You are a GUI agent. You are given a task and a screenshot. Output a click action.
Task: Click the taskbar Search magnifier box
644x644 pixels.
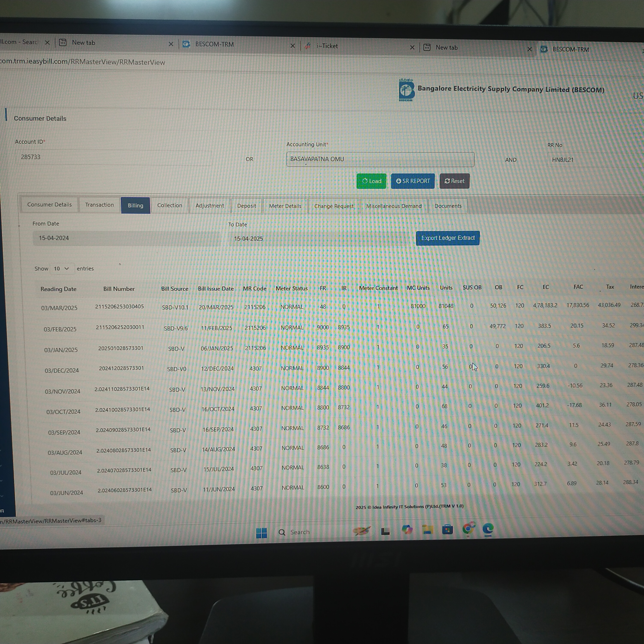[294, 532]
